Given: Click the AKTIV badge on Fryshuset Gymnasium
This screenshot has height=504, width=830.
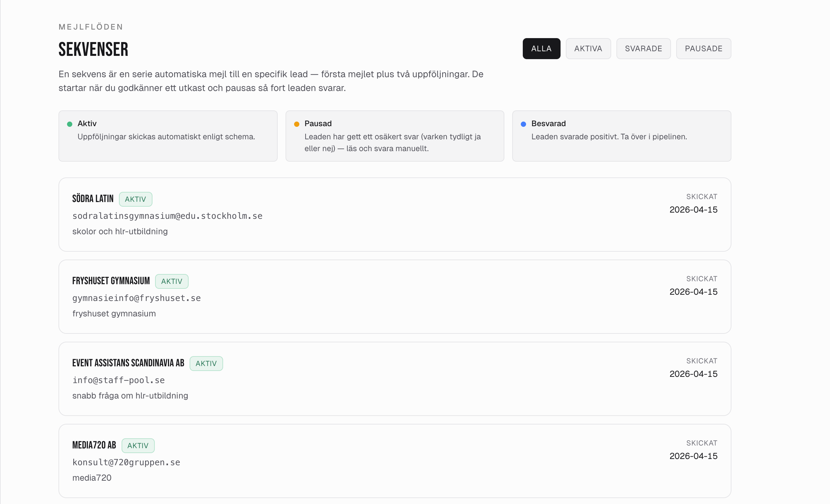Looking at the screenshot, I should (172, 281).
